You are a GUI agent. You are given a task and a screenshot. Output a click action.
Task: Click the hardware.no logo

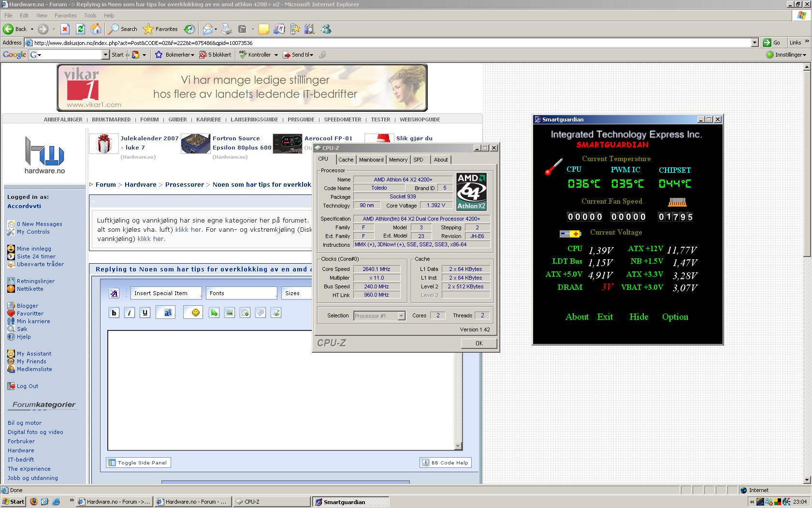[x=44, y=155]
